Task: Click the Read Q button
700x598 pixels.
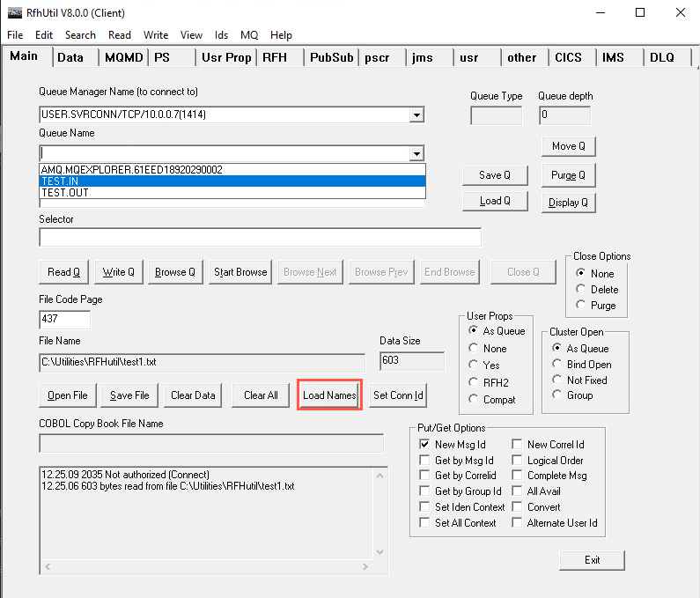Action: tap(64, 272)
